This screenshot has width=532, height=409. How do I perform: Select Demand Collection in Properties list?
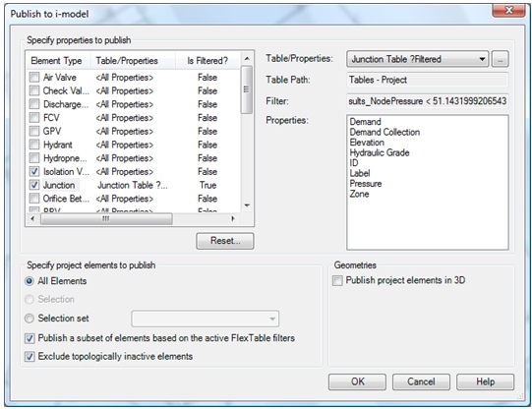point(384,132)
